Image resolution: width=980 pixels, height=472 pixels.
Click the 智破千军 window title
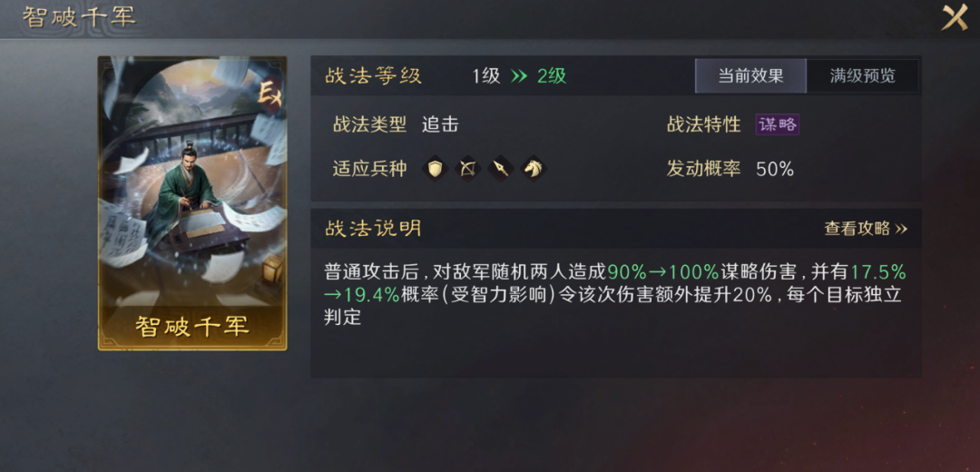pos(79,17)
